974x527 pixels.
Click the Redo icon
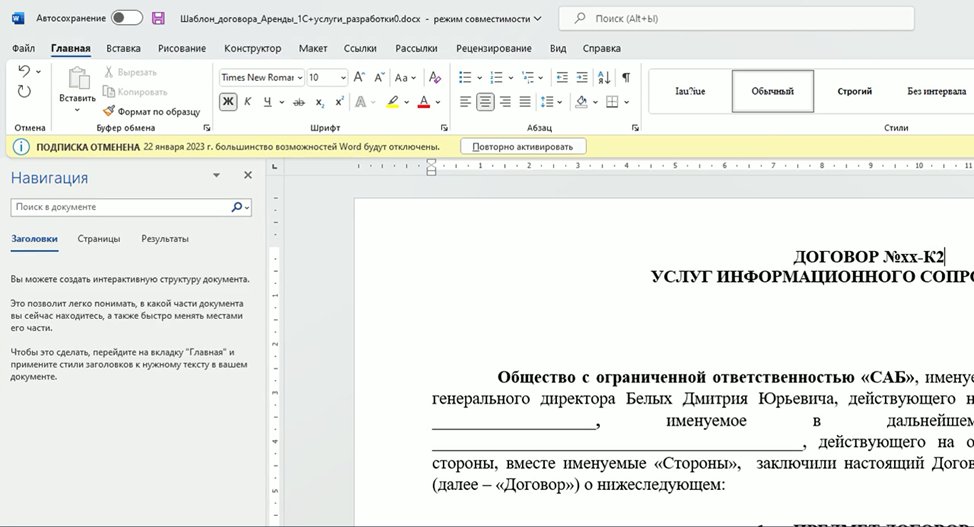pyautogui.click(x=24, y=91)
